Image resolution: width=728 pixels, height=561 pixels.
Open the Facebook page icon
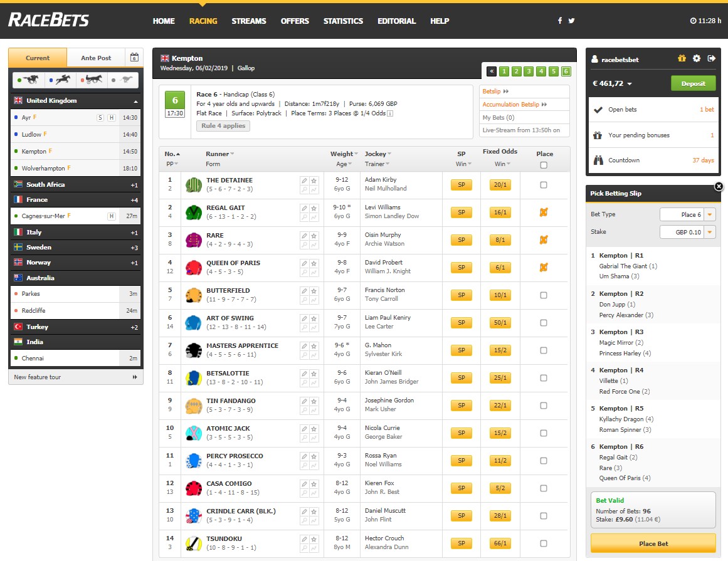pos(560,21)
